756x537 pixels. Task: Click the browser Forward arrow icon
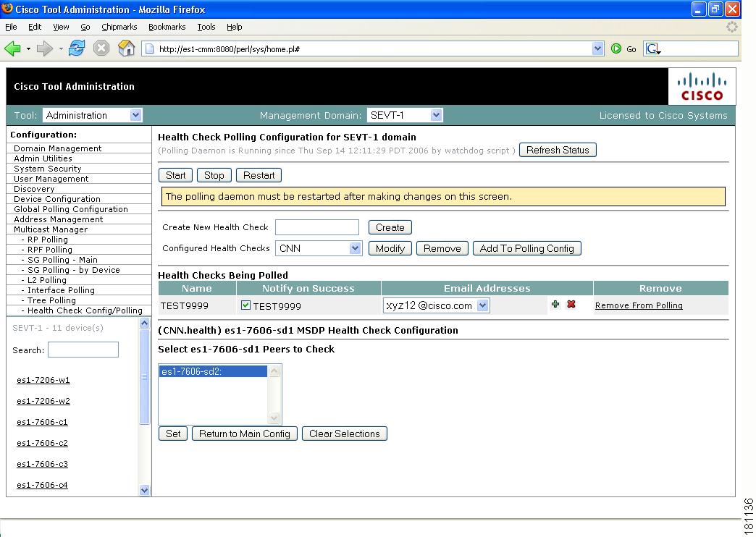point(44,48)
